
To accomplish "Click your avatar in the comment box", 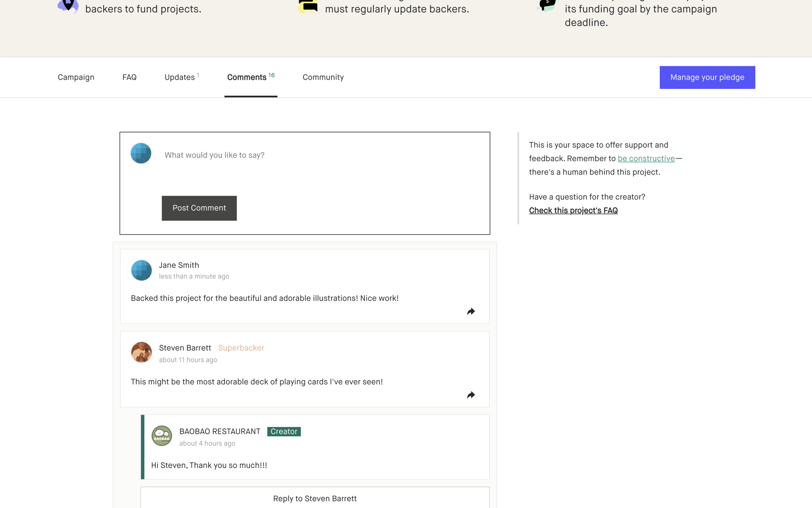I will click(141, 153).
